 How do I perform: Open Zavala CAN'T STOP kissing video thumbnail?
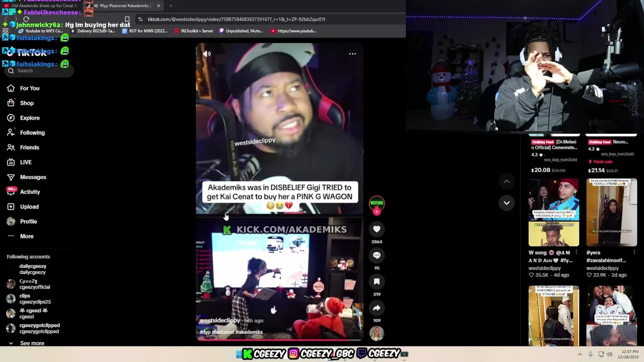click(x=611, y=316)
